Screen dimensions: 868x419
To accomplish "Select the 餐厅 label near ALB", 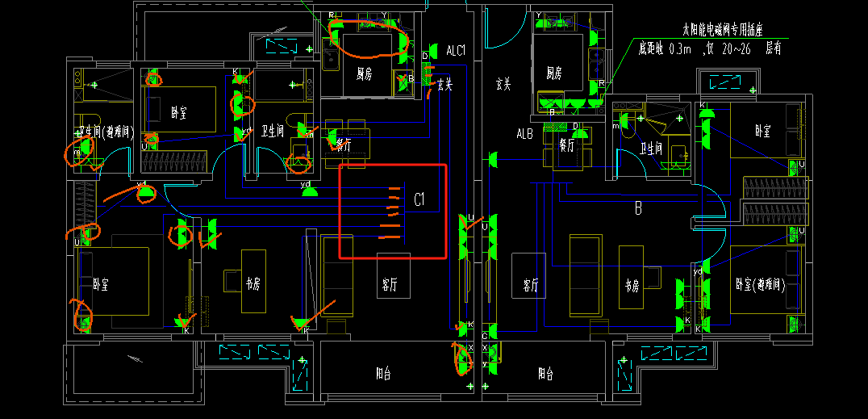I will 566,146.
